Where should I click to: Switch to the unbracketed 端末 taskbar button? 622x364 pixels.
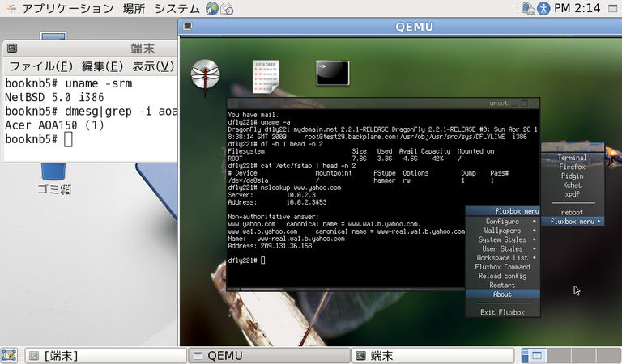(432, 356)
